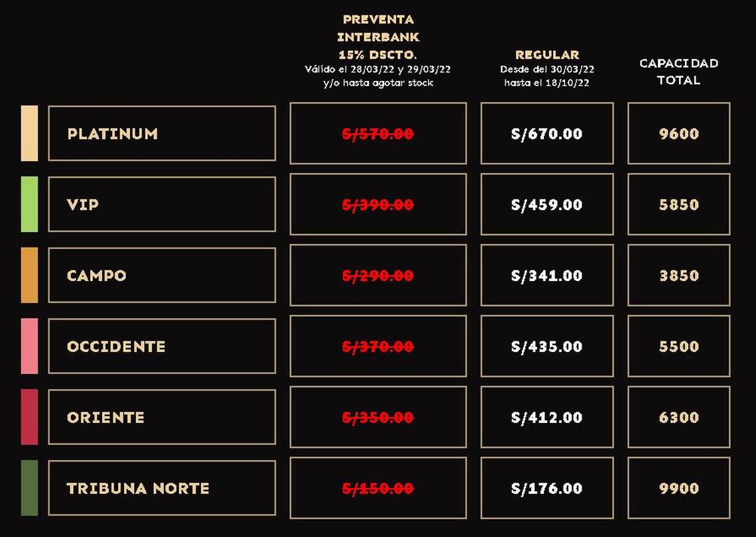Click the Capacidad Total column header

pyautogui.click(x=679, y=72)
